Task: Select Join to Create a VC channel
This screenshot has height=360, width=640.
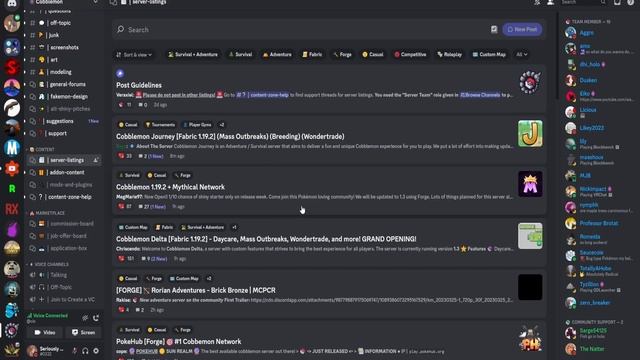Action: (64, 299)
